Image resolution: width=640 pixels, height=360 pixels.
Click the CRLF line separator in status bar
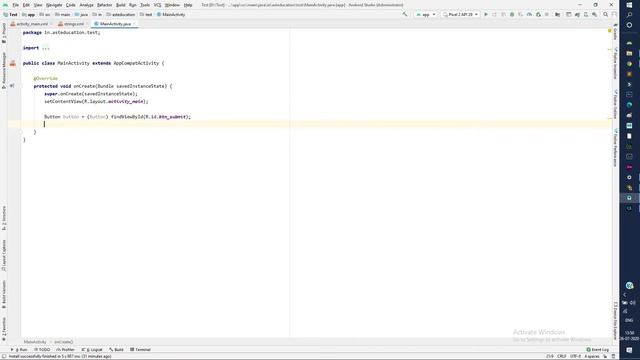pos(562,356)
